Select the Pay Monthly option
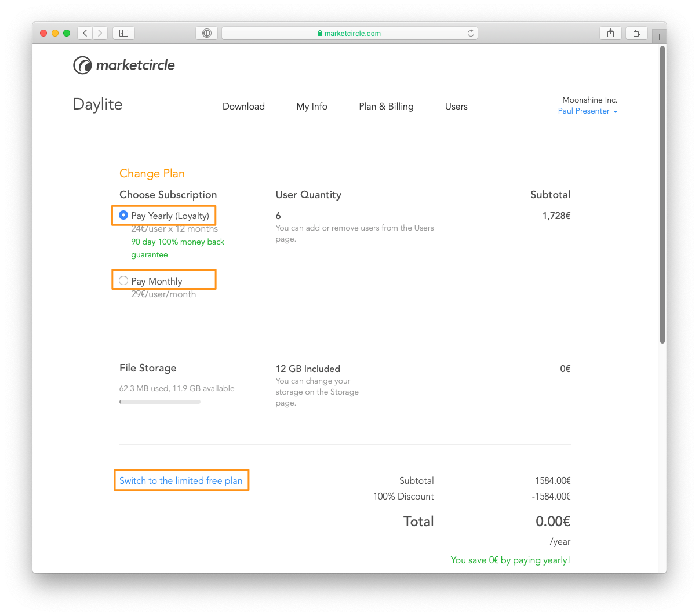 point(123,280)
